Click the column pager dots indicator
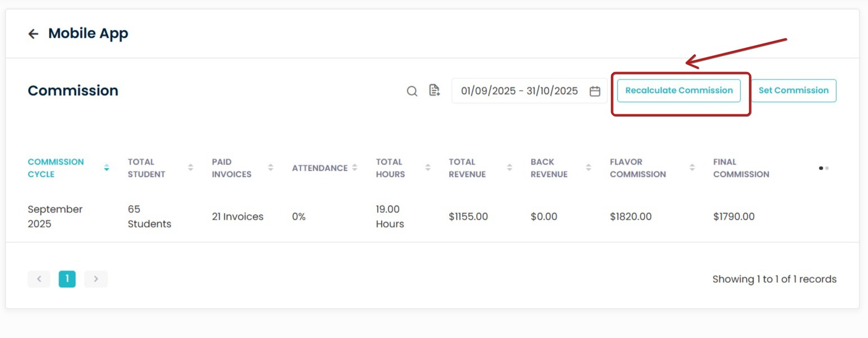Image resolution: width=868 pixels, height=338 pixels. [x=823, y=168]
